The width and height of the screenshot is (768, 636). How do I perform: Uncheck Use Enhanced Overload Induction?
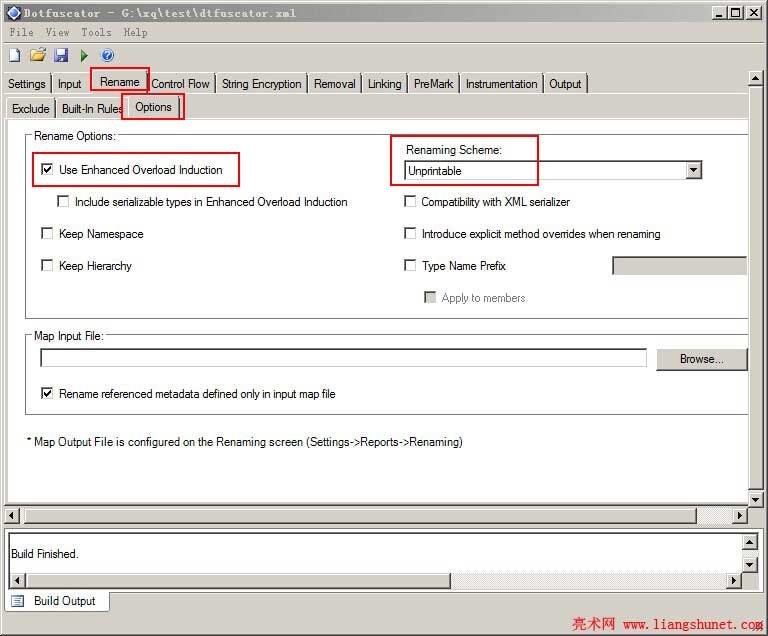coord(47,170)
